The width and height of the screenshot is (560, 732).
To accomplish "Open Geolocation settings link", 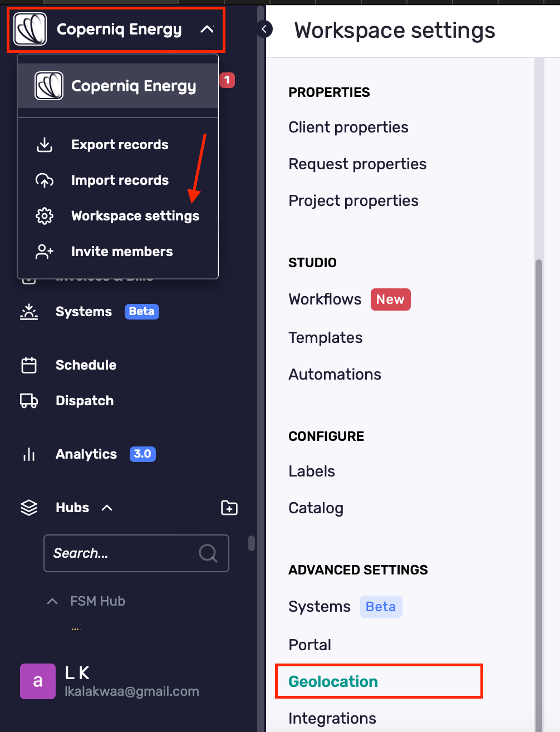I will click(x=333, y=681).
